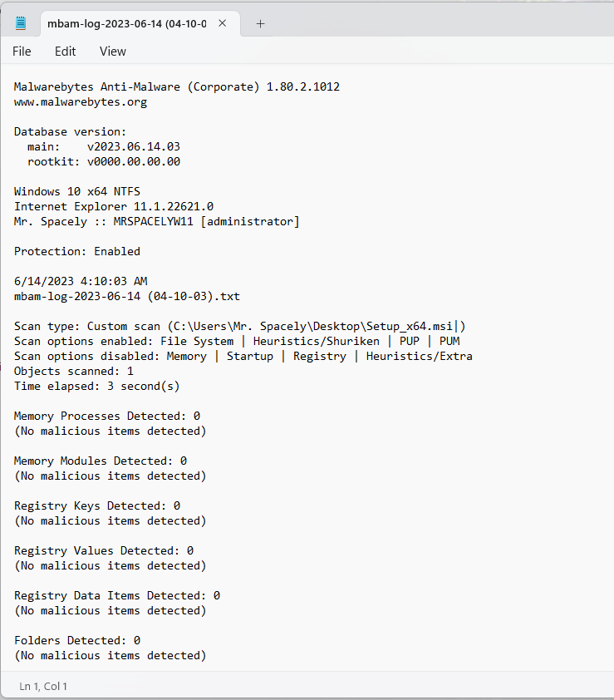Click the Scan options disabled line
This screenshot has height=700, width=614.
243,357
